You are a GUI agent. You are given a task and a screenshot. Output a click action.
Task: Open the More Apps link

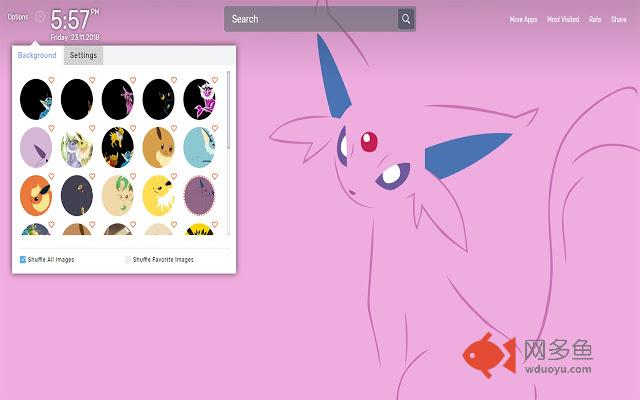pyautogui.click(x=523, y=19)
